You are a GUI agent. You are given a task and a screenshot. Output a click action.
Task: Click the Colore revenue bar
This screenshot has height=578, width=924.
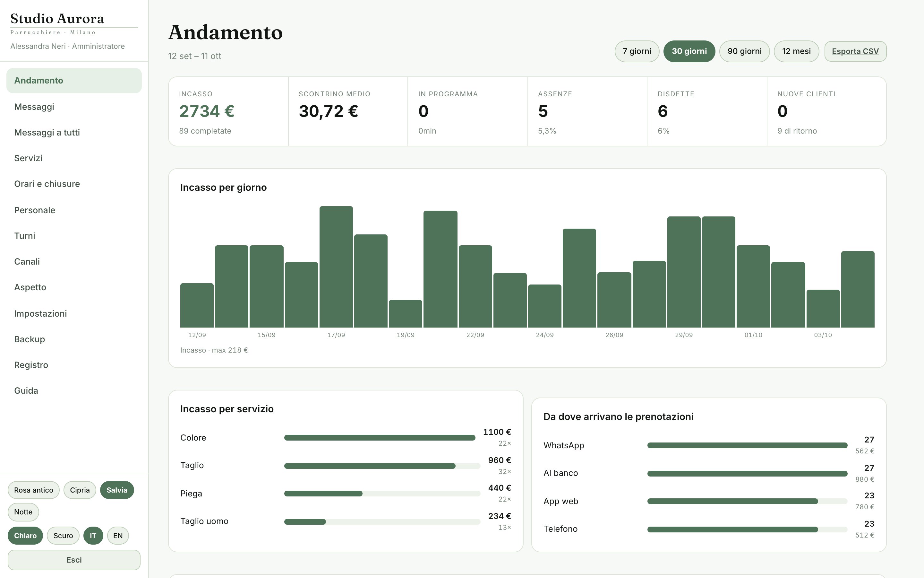coord(380,438)
